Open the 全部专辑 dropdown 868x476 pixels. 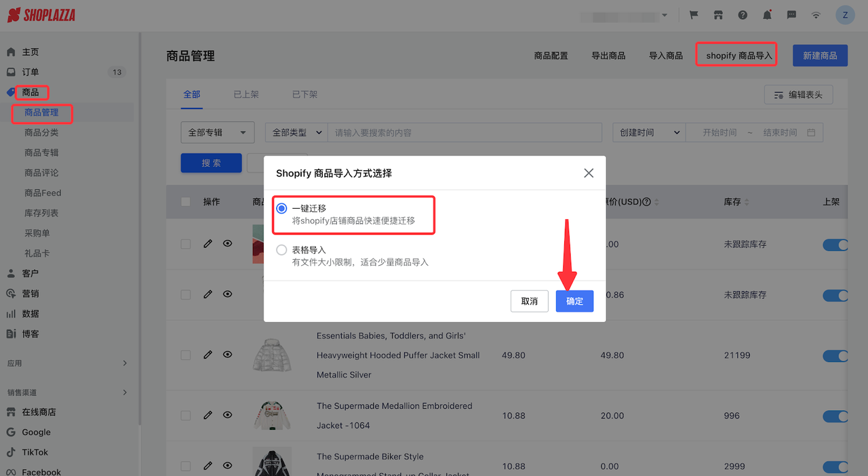[x=217, y=132]
